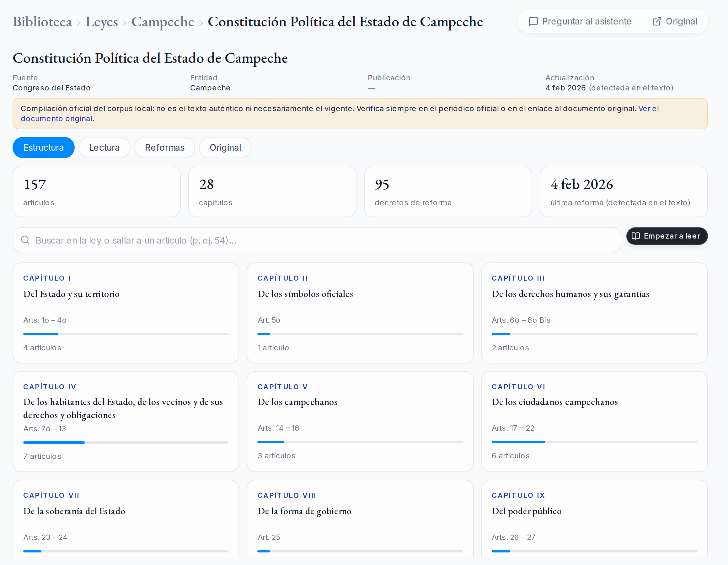Click the page heading Constitución Política del Estado
The image size is (728, 565).
(x=150, y=58)
